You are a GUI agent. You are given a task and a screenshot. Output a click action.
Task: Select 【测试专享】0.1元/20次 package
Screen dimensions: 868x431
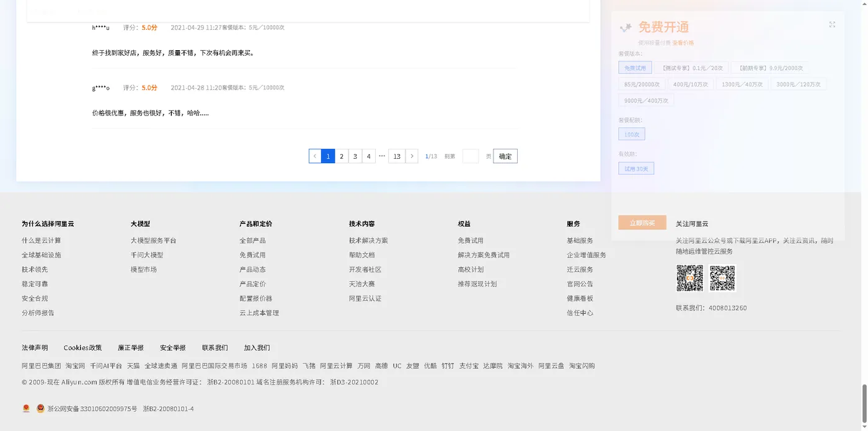(x=691, y=68)
